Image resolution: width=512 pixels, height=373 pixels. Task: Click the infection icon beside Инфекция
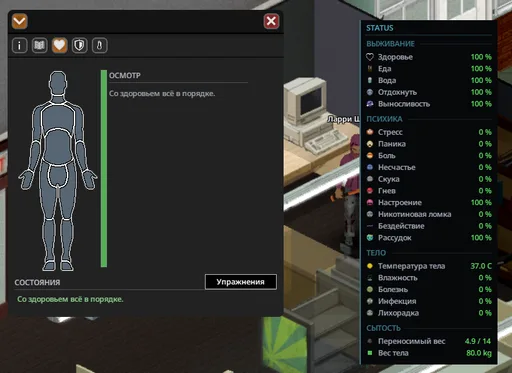click(370, 301)
